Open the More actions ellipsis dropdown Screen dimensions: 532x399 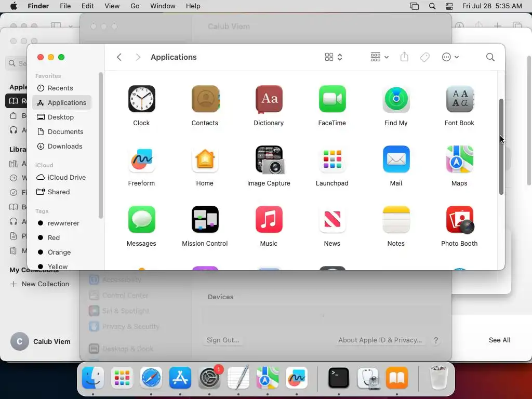450,57
